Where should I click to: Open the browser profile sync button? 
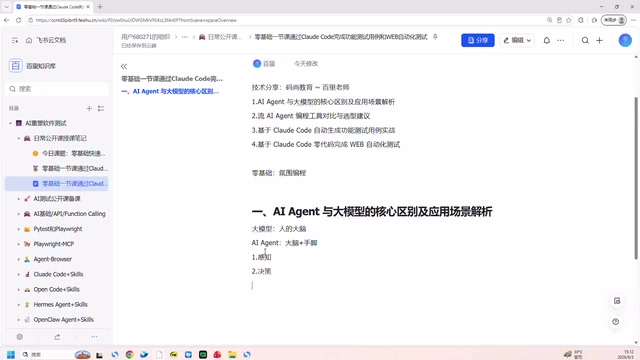[x=614, y=20]
